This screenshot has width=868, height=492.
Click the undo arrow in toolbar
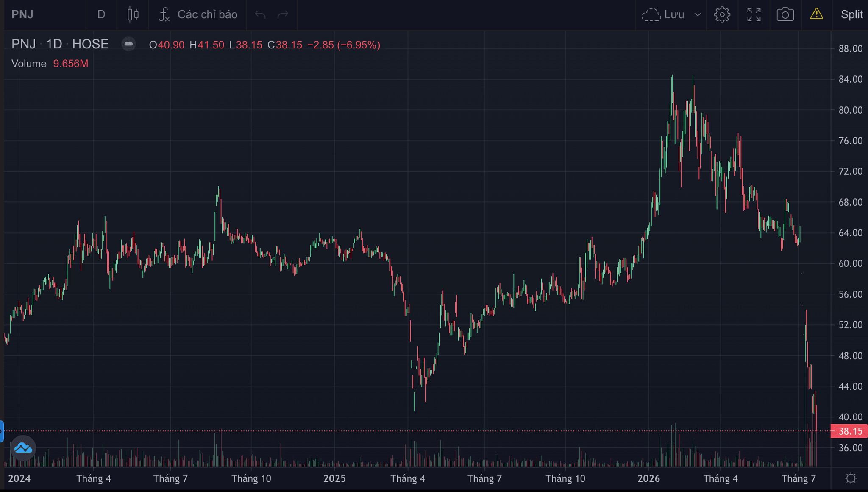click(260, 14)
